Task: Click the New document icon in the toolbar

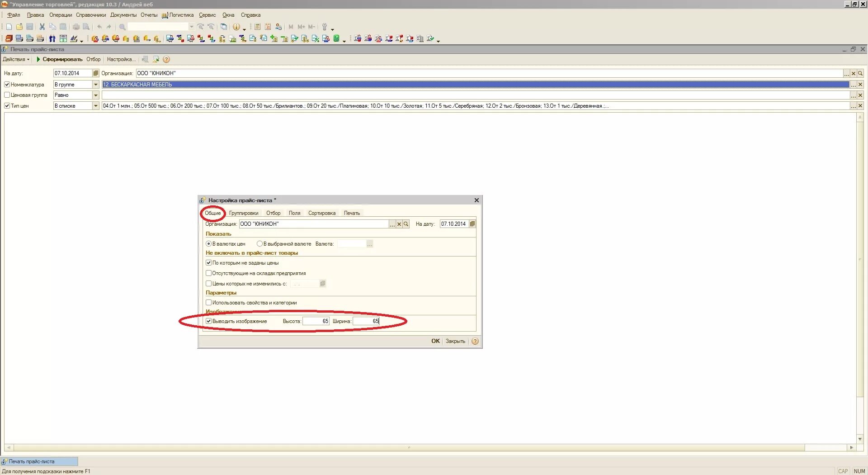Action: coord(9,27)
